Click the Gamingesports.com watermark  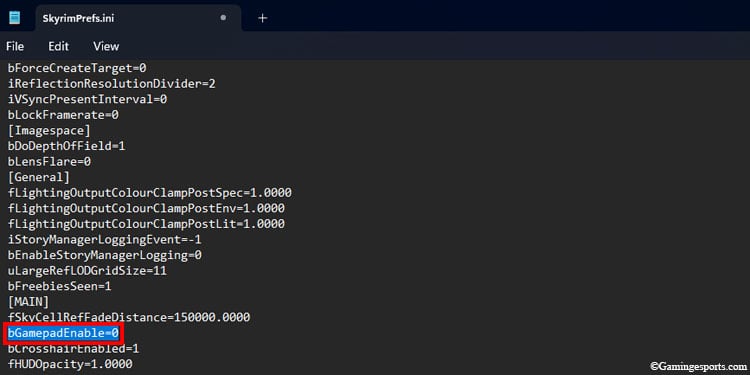pos(699,366)
